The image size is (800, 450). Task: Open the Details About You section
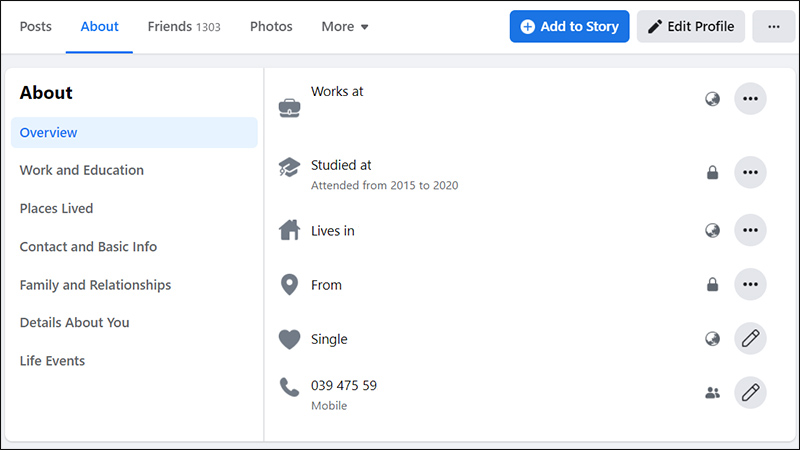(74, 322)
